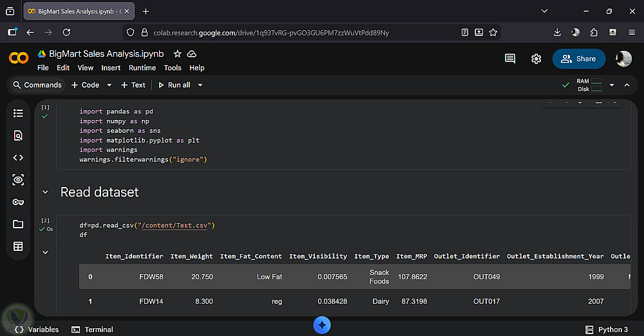
Task: Open the Data table sidebar icon
Action: [x=18, y=246]
